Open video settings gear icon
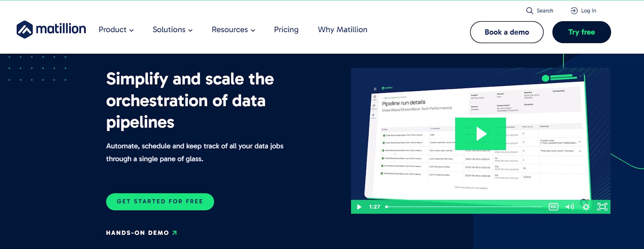Viewport: 644px width, 249px height. (586, 207)
